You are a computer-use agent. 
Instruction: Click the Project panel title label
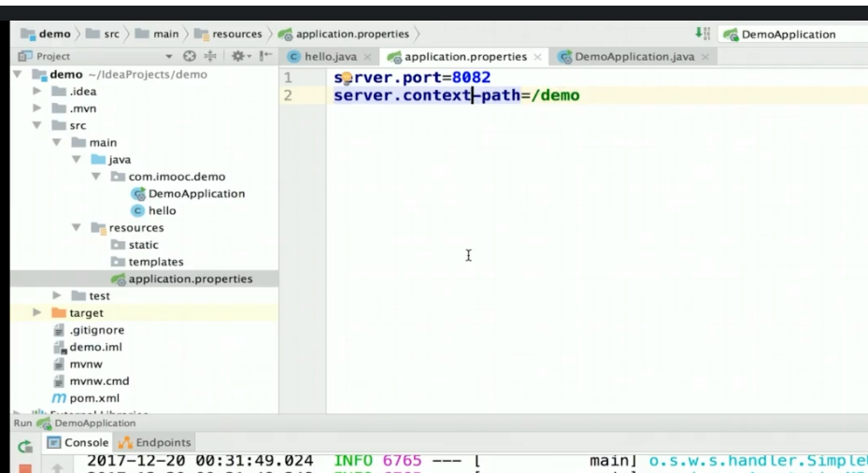pyautogui.click(x=53, y=56)
